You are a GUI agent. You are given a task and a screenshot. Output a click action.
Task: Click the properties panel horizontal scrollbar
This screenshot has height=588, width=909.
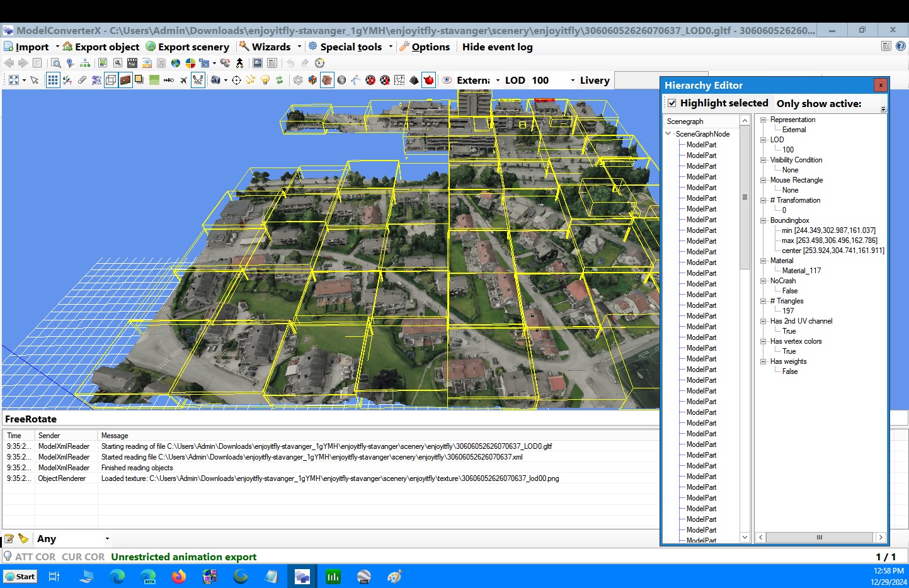click(820, 537)
